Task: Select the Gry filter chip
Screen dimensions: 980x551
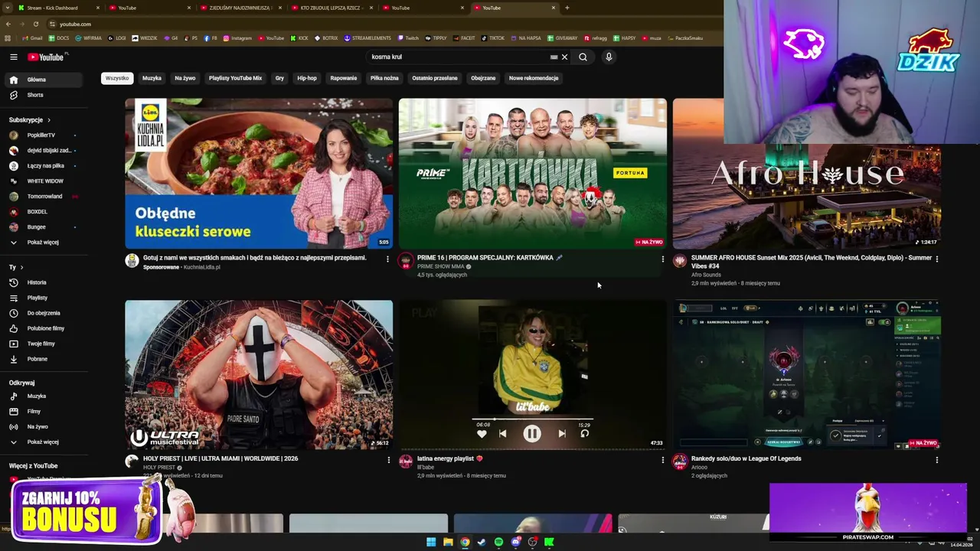Action: [279, 78]
